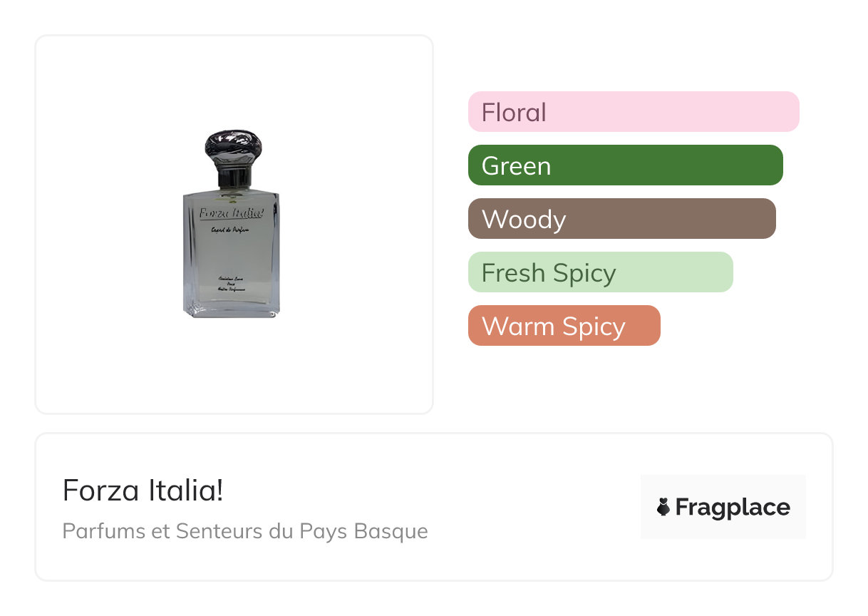Select the pink Floral accord bar

click(x=633, y=112)
